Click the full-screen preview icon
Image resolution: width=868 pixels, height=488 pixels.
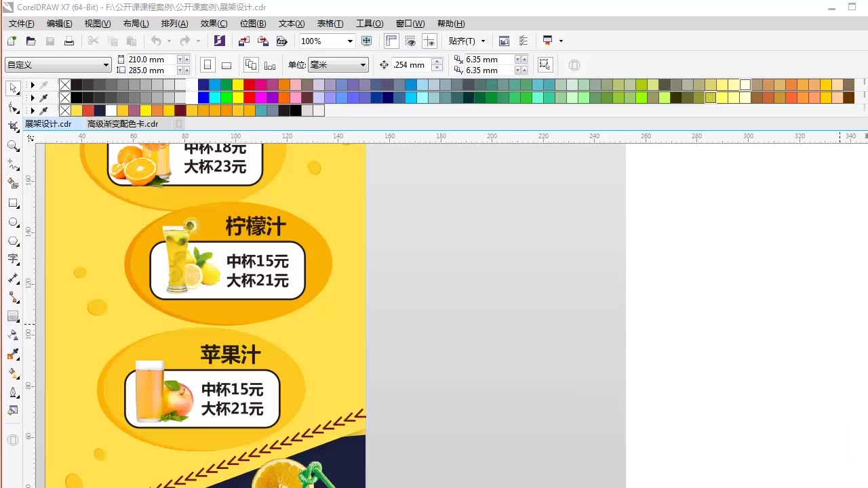tap(367, 41)
